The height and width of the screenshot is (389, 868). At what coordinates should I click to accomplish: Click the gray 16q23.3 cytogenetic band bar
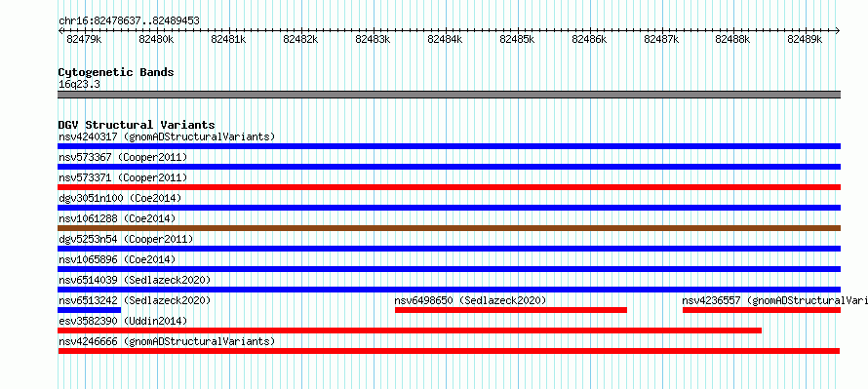pos(449,95)
